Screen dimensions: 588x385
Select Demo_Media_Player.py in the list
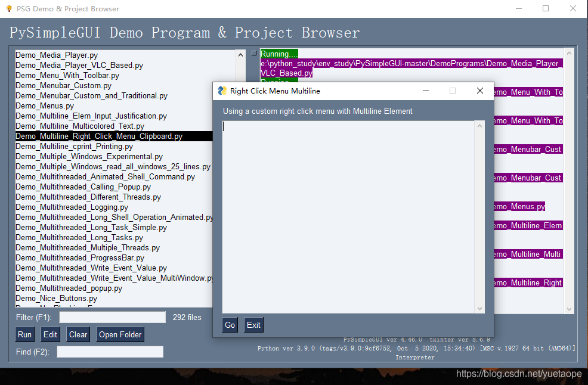(57, 55)
